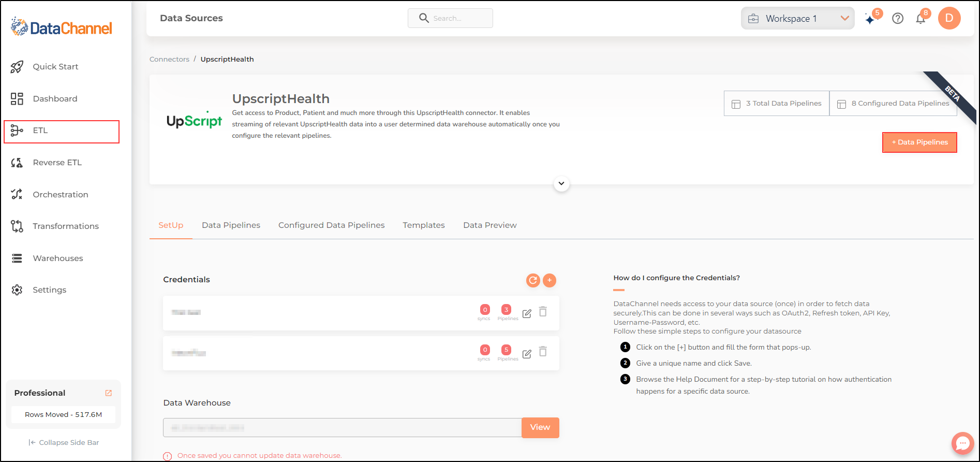Image resolution: width=980 pixels, height=462 pixels.
Task: Select ETL in the sidebar
Action: [x=62, y=132]
